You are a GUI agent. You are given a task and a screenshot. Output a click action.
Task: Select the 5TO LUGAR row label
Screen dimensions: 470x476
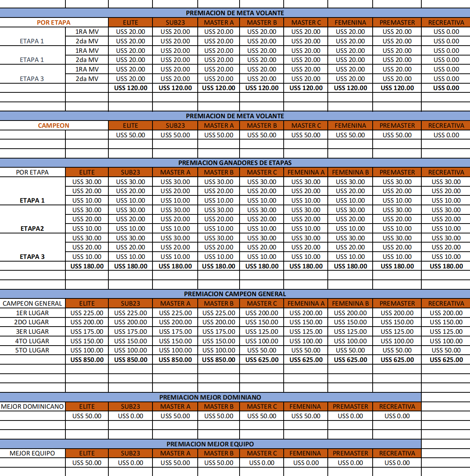tap(32, 350)
